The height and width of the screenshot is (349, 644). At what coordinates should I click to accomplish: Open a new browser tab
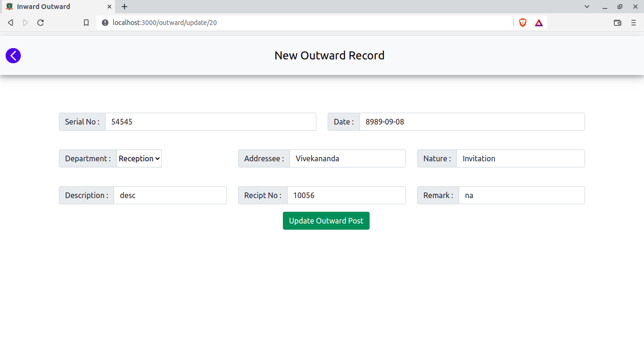coord(124,7)
